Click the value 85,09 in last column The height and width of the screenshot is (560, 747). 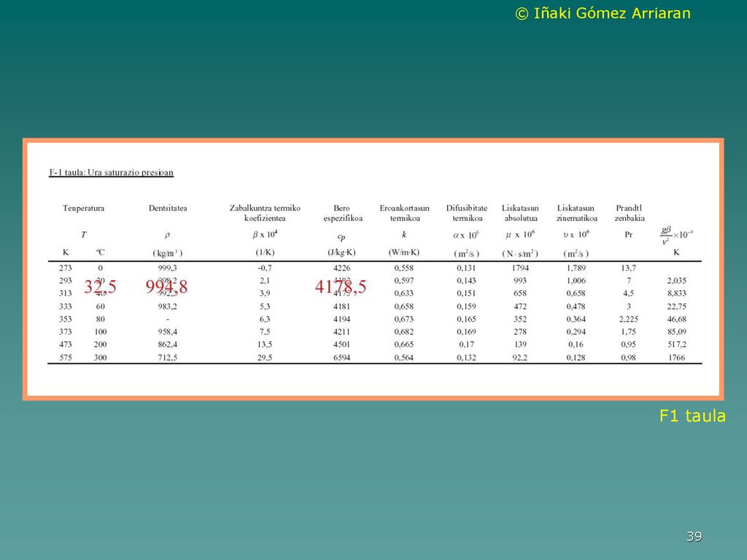click(676, 332)
